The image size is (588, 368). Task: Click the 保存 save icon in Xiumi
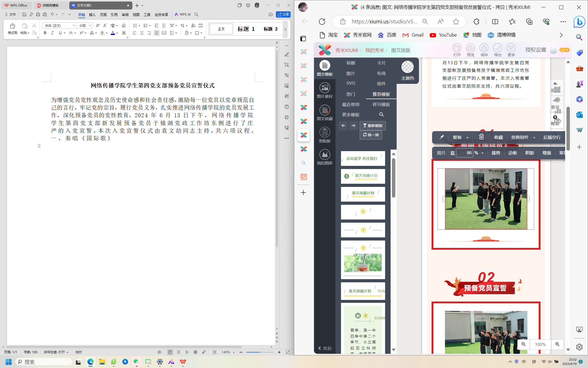point(484,50)
